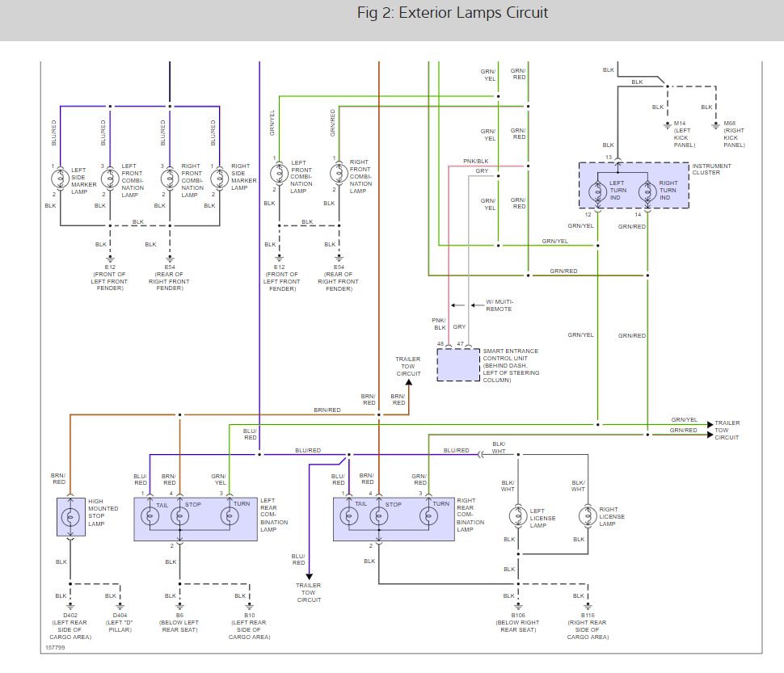Image resolution: width=784 pixels, height=673 pixels.
Task: Click the Right Side Marker Lamp bulb symbol
Action: point(220,179)
